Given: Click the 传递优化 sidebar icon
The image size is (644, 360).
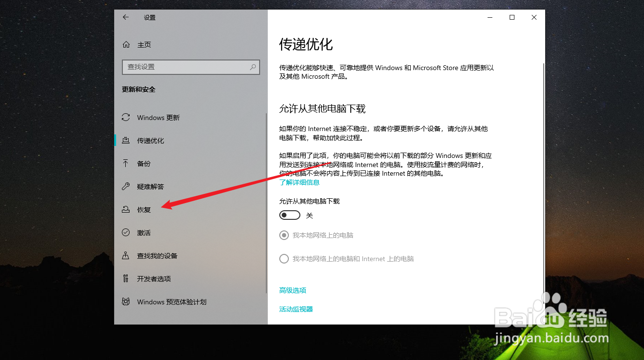Looking at the screenshot, I should click(126, 141).
